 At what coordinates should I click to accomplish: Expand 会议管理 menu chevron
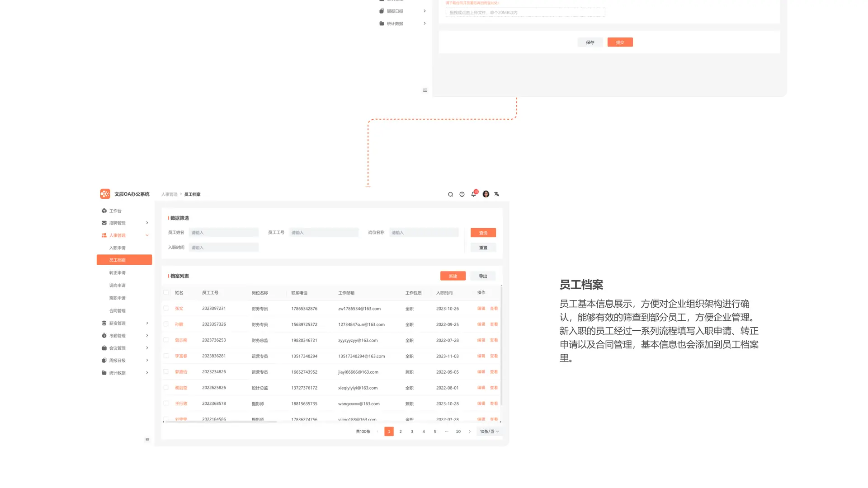[x=147, y=348]
